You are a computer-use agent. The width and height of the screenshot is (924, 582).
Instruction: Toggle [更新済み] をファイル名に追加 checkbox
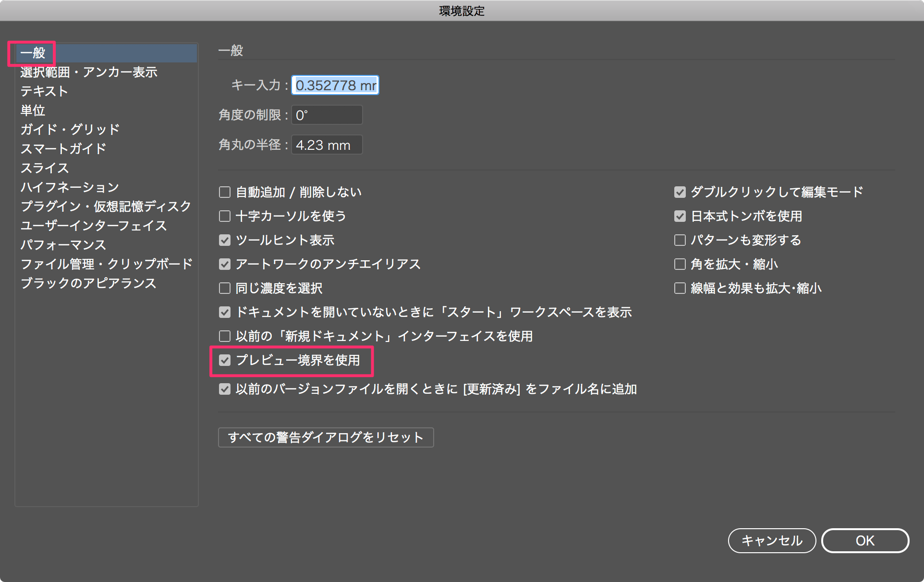pyautogui.click(x=225, y=389)
